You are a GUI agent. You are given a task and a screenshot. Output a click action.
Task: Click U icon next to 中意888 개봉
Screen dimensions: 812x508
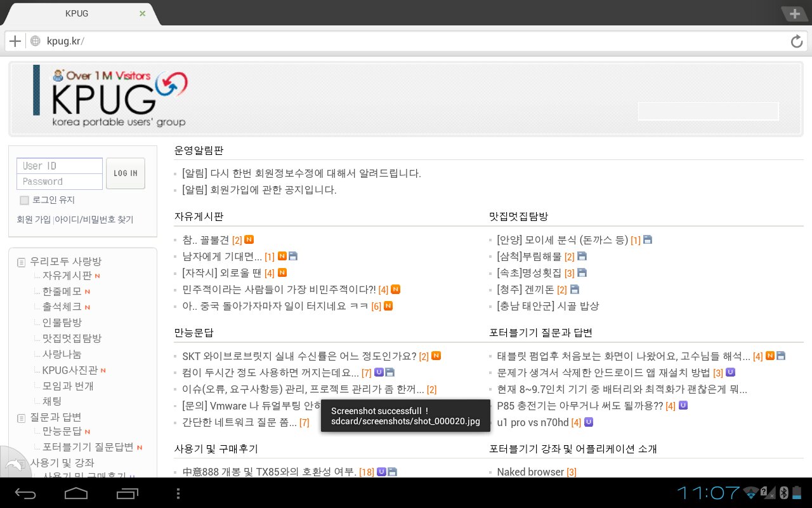(381, 471)
